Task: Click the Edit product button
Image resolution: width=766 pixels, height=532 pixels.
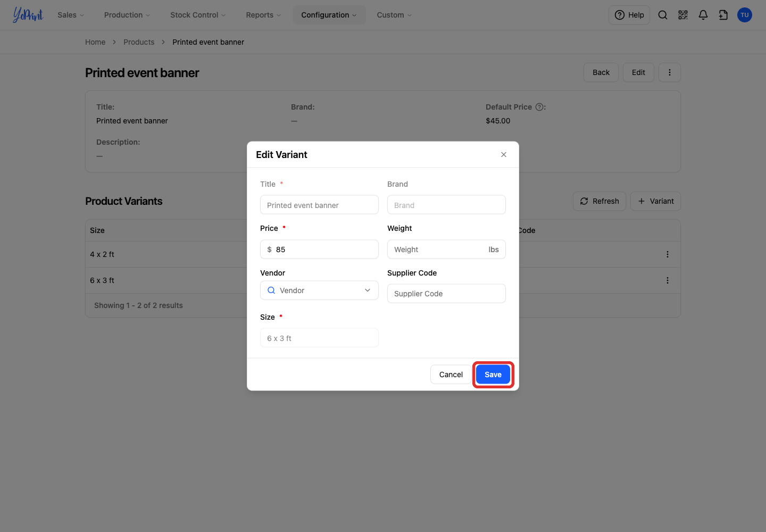Action: pyautogui.click(x=638, y=72)
